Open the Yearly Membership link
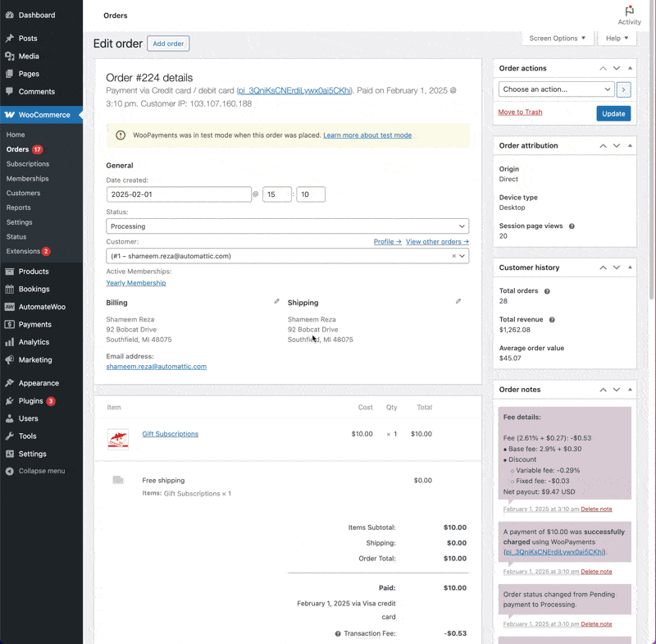This screenshot has height=644, width=656. 136,283
